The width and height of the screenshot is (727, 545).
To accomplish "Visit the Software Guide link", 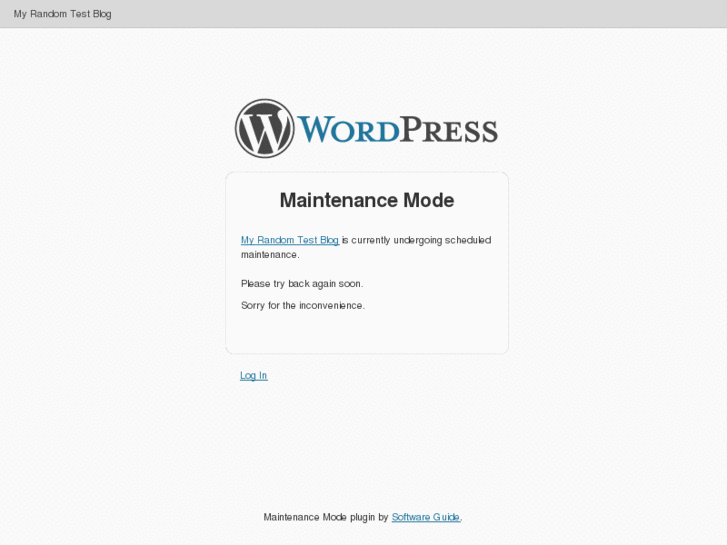I will click(x=426, y=517).
